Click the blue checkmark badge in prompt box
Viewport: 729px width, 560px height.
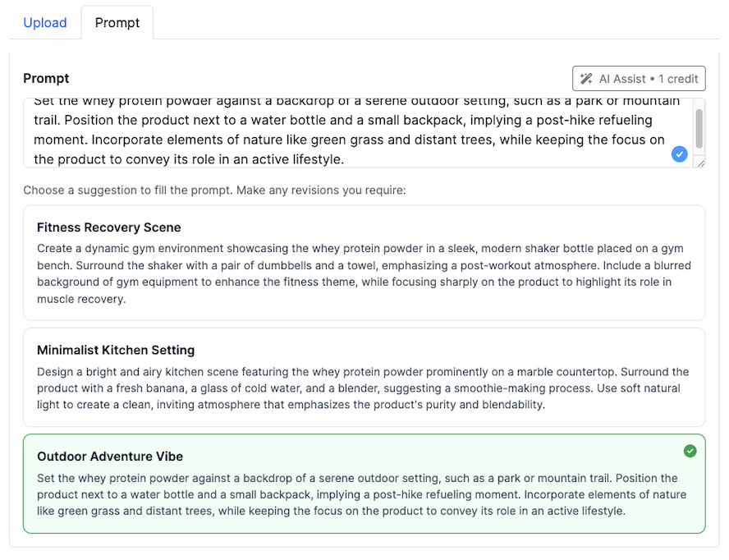[679, 154]
